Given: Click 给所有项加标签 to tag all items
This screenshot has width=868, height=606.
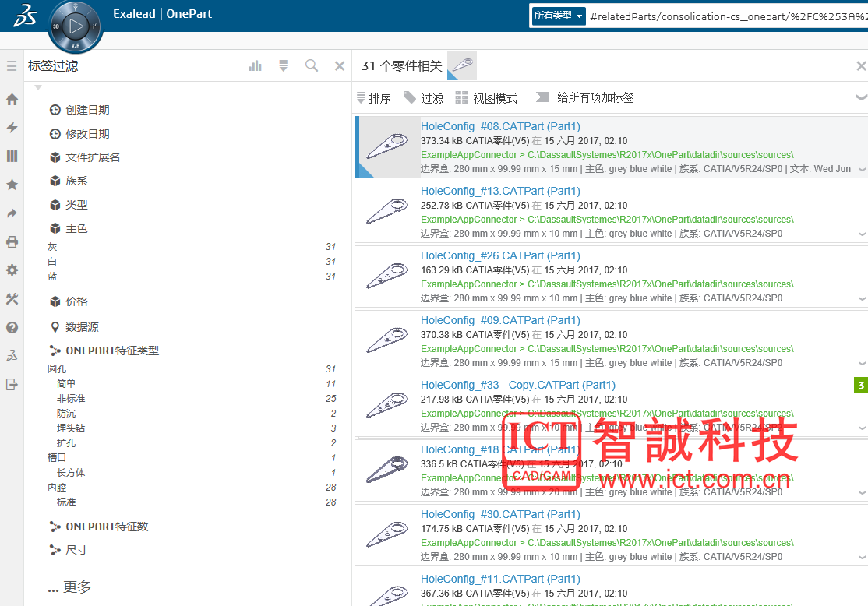Looking at the screenshot, I should coord(584,98).
